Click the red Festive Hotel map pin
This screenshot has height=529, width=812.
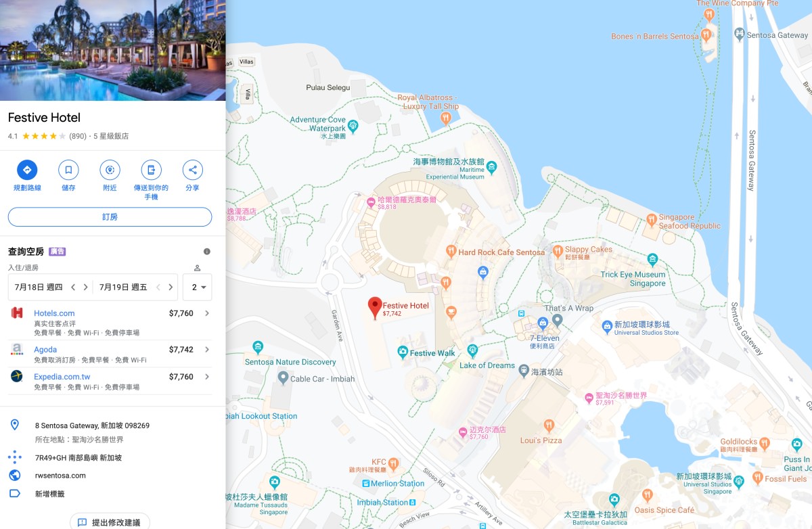pyautogui.click(x=374, y=308)
